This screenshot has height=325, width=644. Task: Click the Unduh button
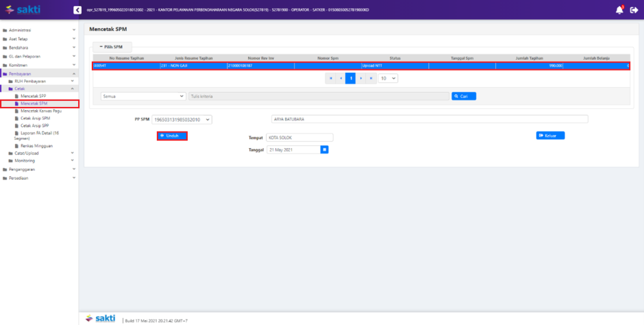click(172, 136)
